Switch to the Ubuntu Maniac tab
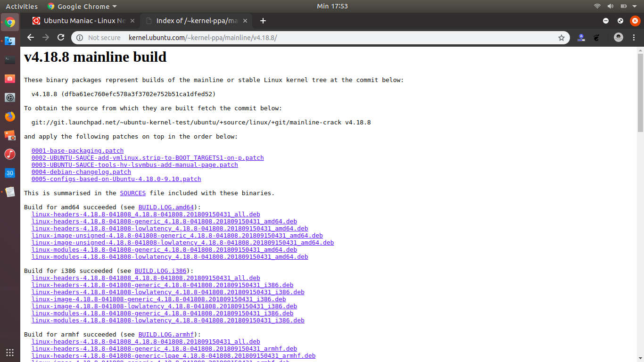The width and height of the screenshot is (644, 362). pyautogui.click(x=83, y=21)
